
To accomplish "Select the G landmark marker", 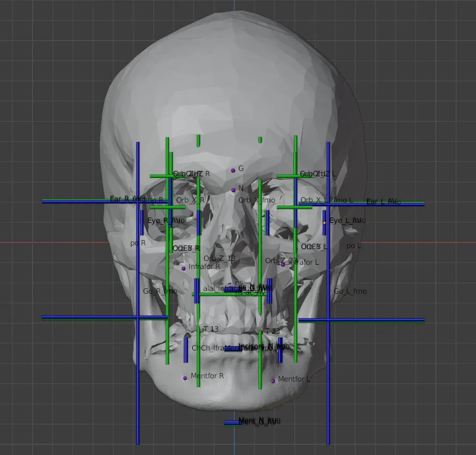I will [x=232, y=169].
